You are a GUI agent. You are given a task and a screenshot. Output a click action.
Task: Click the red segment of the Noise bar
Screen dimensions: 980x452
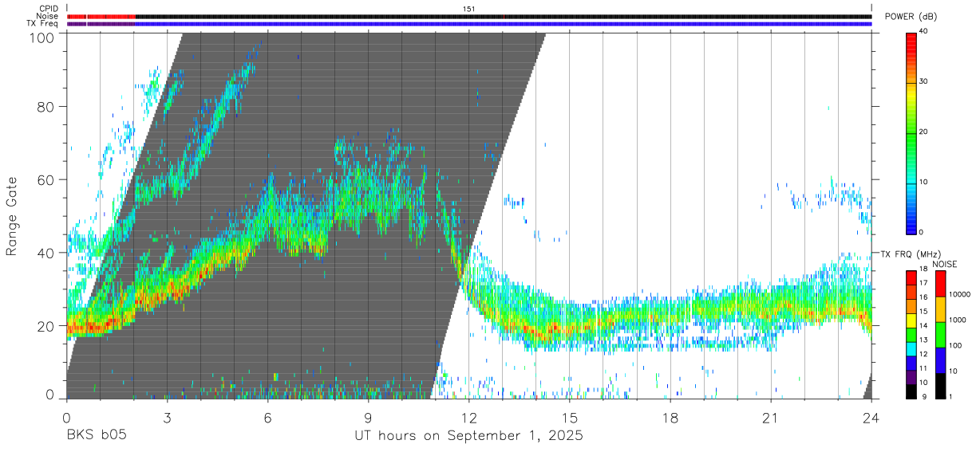click(x=101, y=16)
